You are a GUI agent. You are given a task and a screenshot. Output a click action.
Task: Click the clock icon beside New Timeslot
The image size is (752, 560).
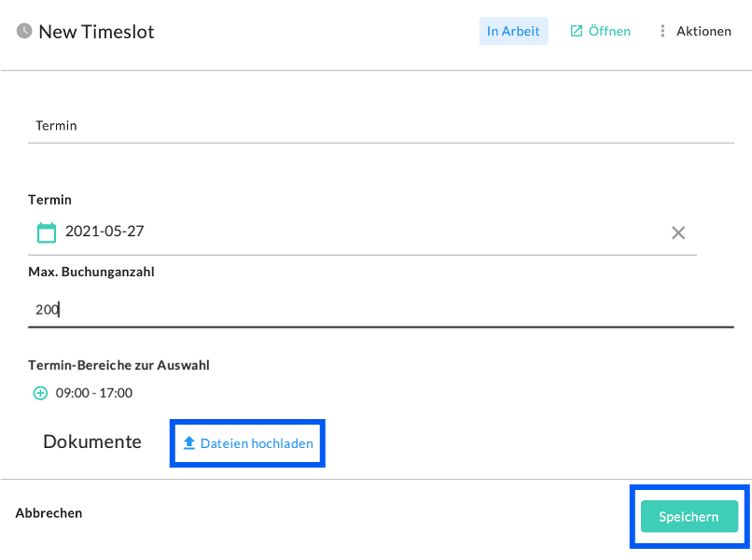[24, 31]
